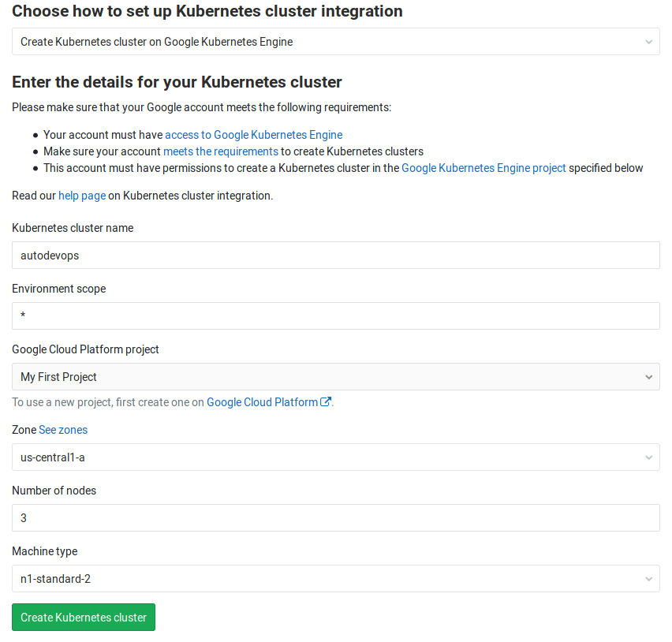Viewport: 672px width, 642px height.
Task: Click the external-link icon beside Google Cloud Platform
Action: tap(325, 401)
